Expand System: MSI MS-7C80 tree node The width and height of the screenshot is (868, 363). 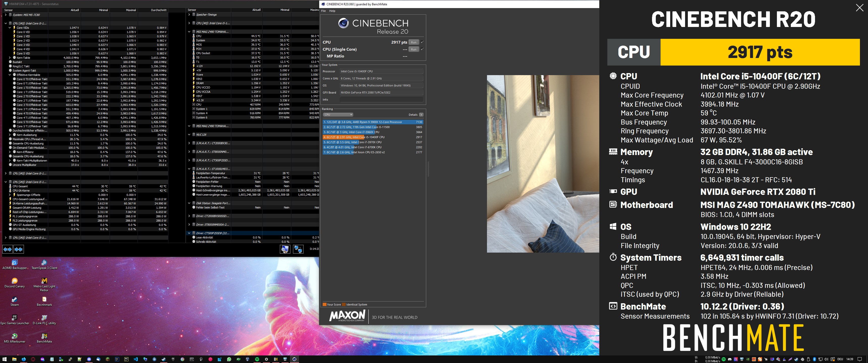click(6, 15)
